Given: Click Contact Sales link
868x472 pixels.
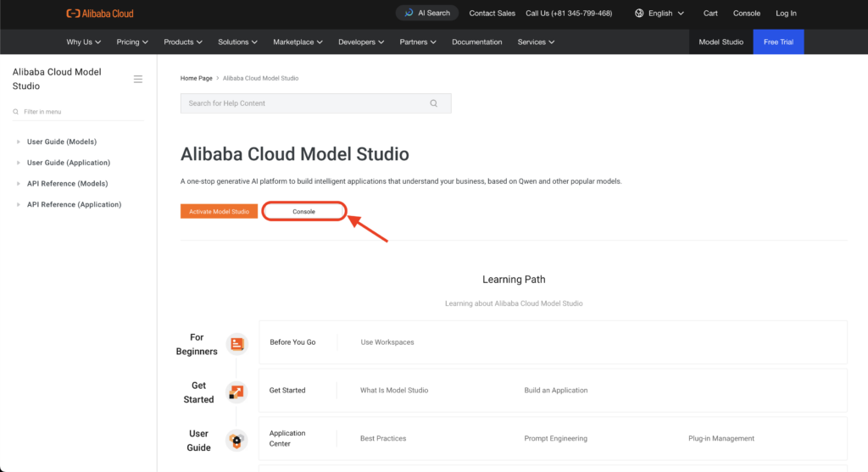Looking at the screenshot, I should coord(492,14).
